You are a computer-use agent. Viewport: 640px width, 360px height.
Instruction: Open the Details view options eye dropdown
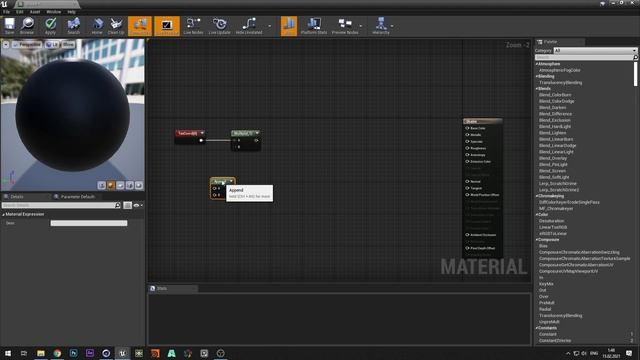(138, 205)
